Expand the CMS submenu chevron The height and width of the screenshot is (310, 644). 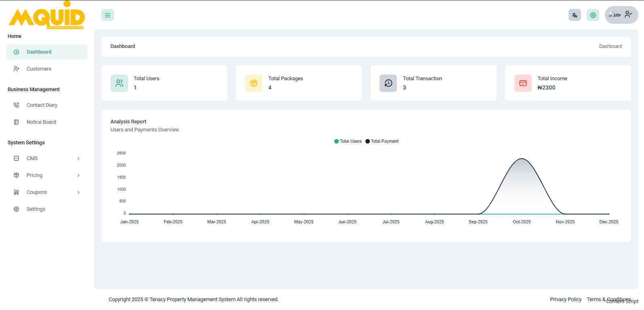point(78,158)
